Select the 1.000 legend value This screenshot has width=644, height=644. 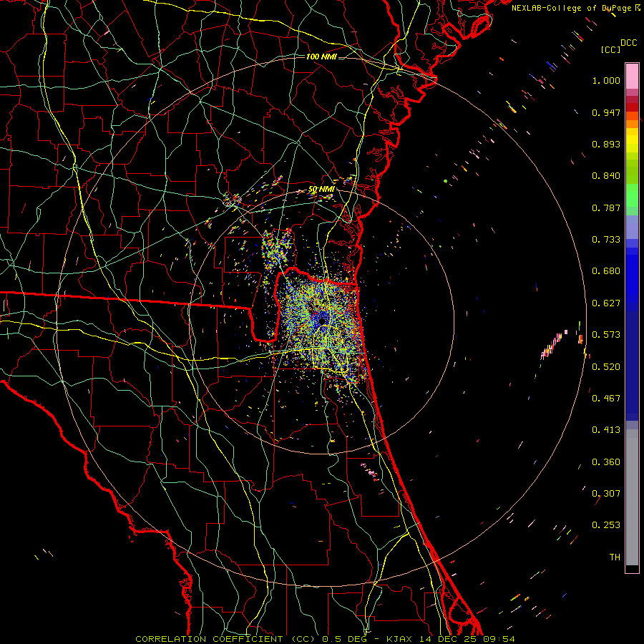coord(606,80)
